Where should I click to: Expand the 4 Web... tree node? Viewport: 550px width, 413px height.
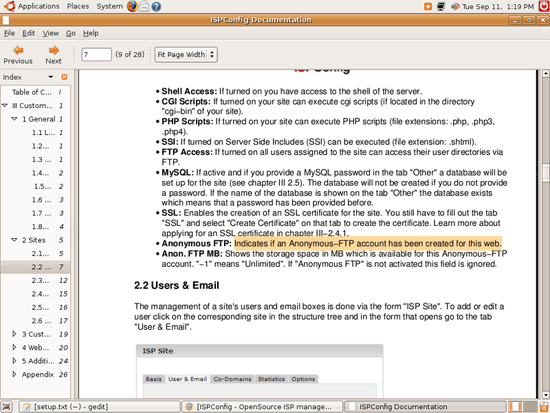[14, 347]
